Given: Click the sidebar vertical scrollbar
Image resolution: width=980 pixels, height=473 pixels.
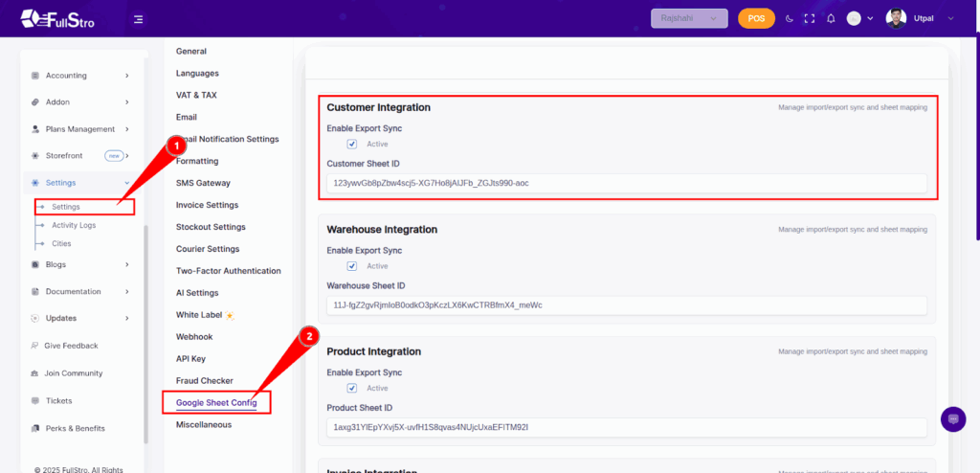Looking at the screenshot, I should 145,335.
